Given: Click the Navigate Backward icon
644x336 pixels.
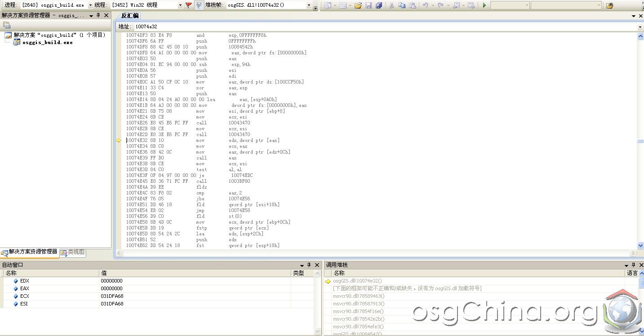Looking at the screenshot, I should 456,5.
